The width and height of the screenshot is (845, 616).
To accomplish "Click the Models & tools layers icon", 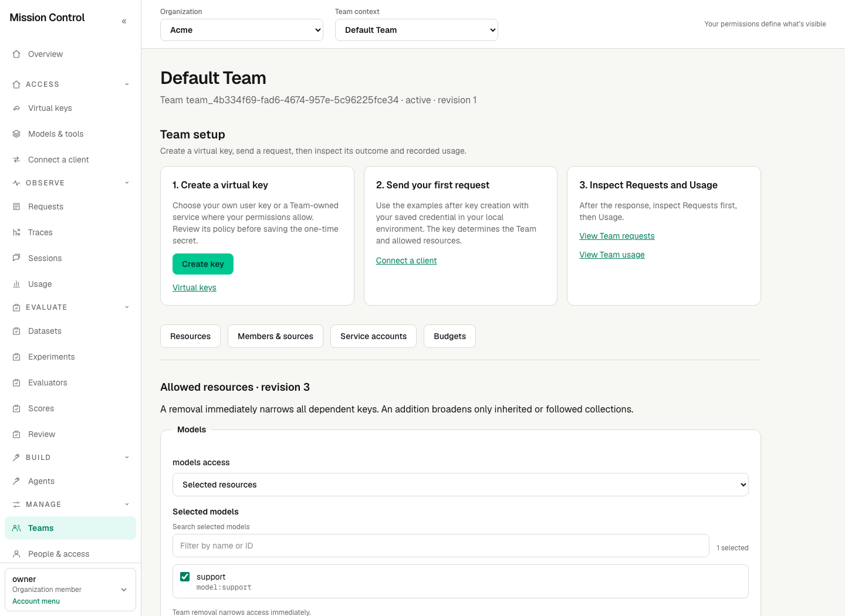I will click(16, 134).
